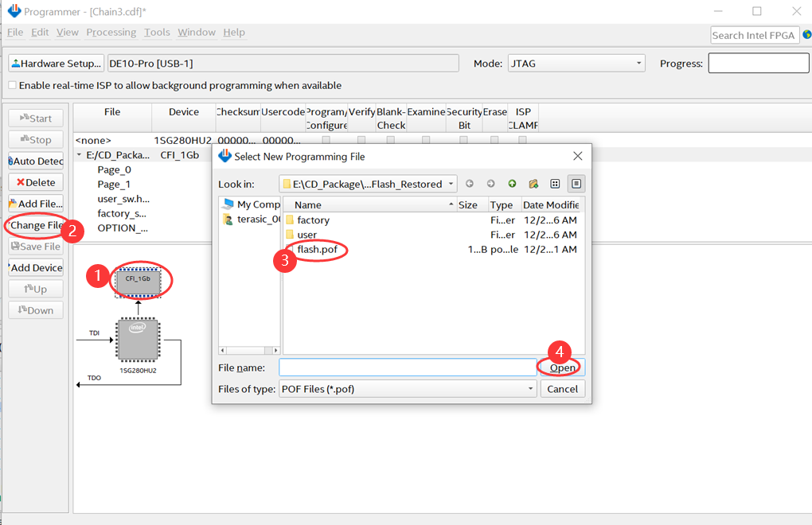
Task: Enable real-time ISP background programming
Action: [x=13, y=85]
